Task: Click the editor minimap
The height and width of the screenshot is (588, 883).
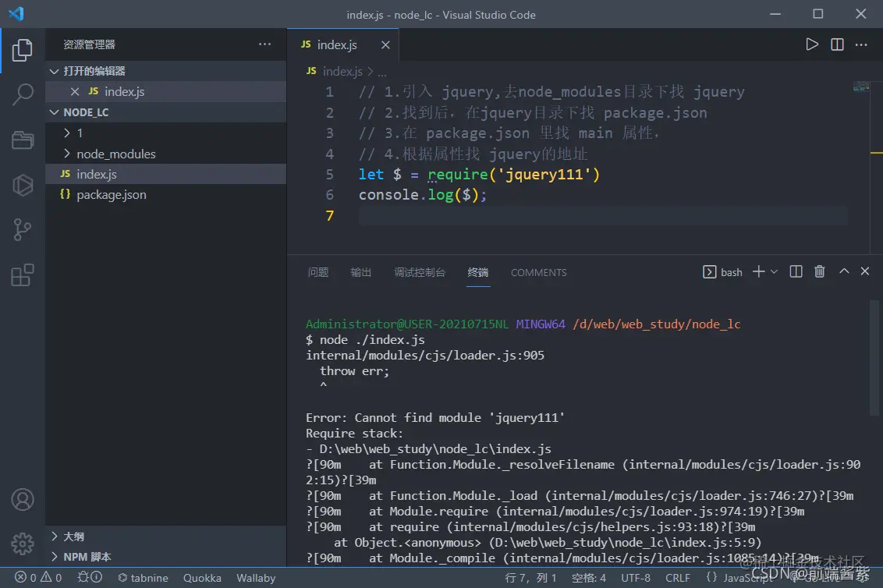Action: 861,86
